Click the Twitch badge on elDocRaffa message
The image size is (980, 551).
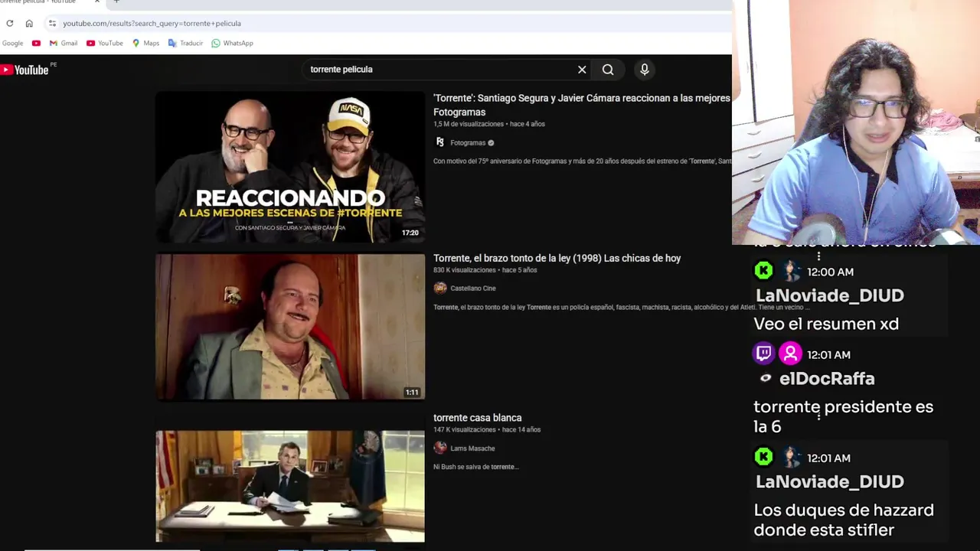[x=763, y=353]
